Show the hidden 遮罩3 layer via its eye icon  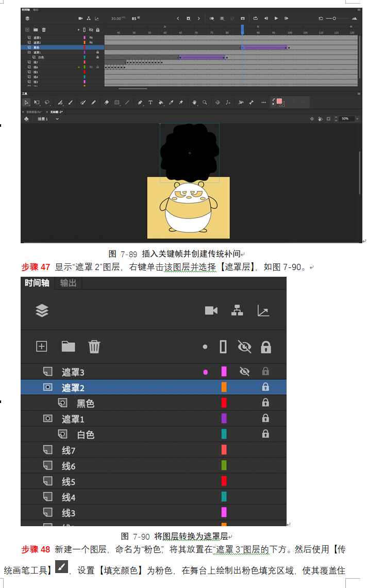click(x=245, y=372)
